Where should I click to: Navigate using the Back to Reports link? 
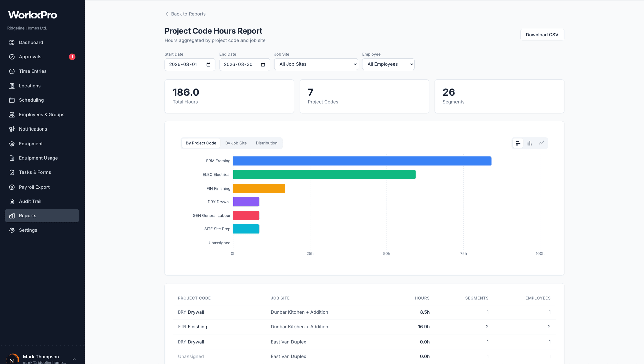pyautogui.click(x=185, y=14)
